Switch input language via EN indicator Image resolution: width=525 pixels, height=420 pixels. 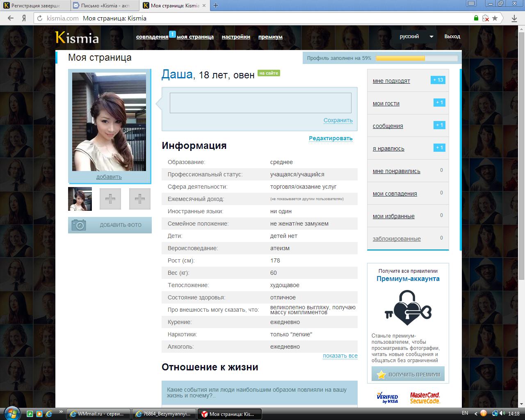pos(465,413)
